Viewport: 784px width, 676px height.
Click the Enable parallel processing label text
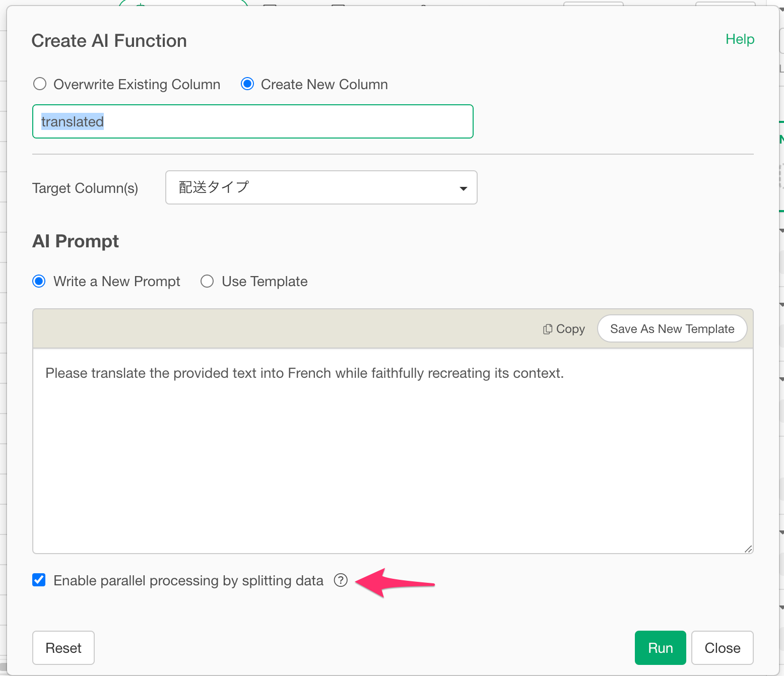pos(188,581)
